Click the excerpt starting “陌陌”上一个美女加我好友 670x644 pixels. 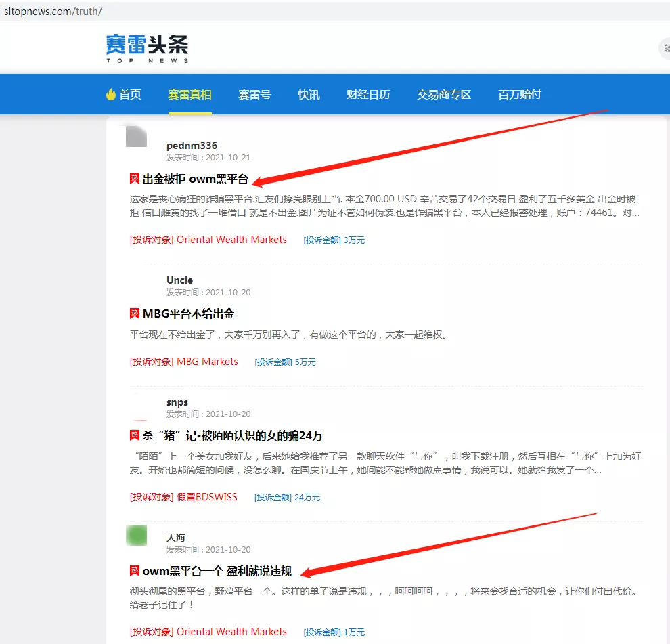386,463
